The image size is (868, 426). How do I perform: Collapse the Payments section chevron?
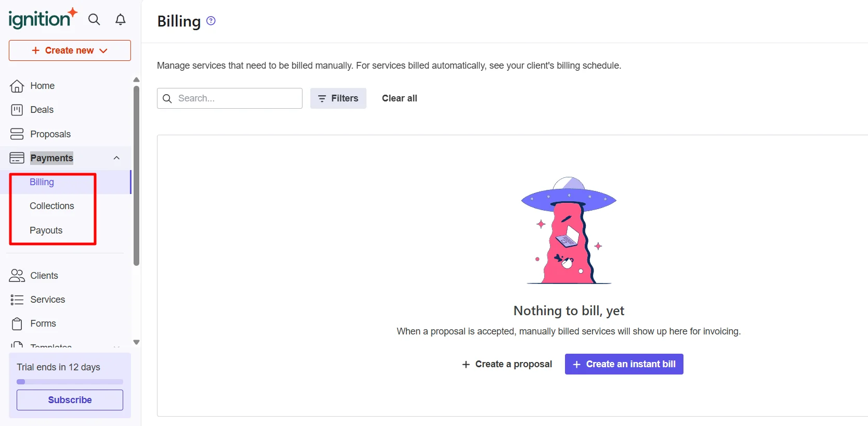pos(116,158)
